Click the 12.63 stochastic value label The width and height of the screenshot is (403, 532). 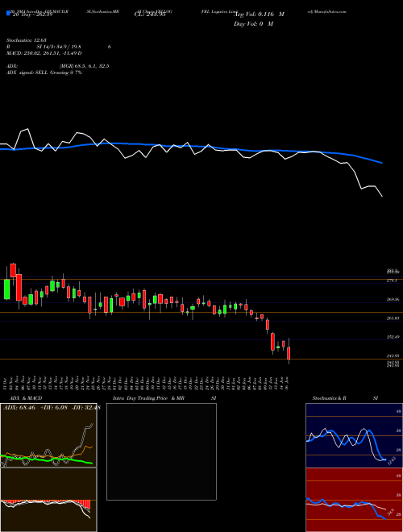(x=391, y=461)
